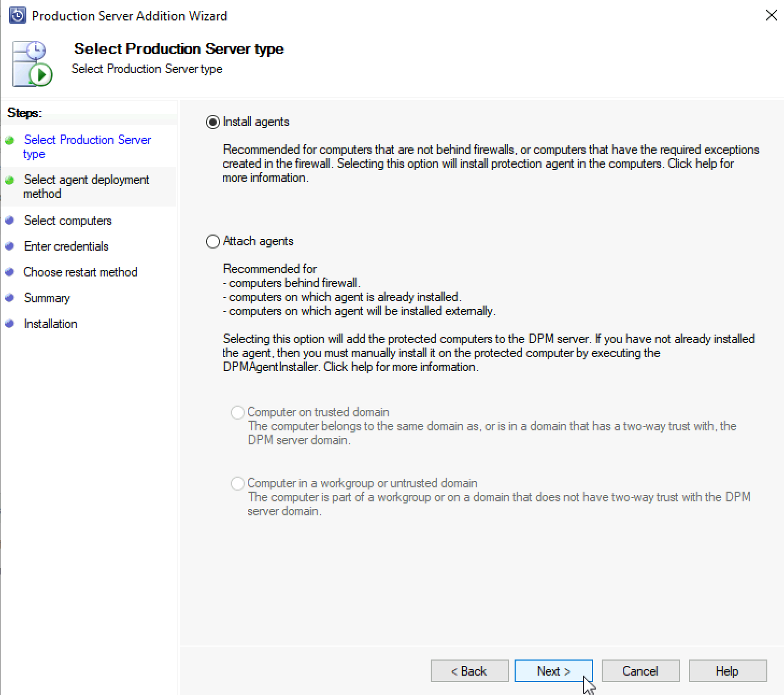Close the Production Server Addition Wizard
The width and height of the screenshot is (784, 695).
click(771, 15)
